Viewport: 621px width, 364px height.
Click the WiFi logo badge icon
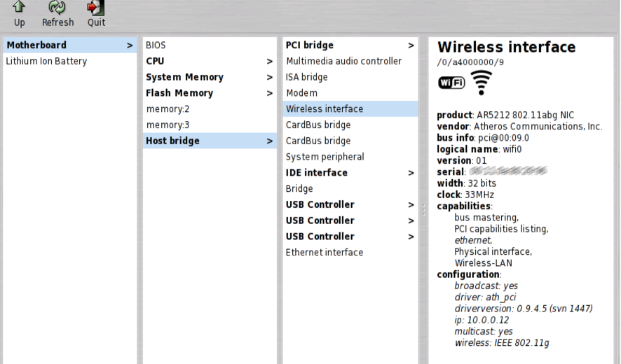point(451,83)
